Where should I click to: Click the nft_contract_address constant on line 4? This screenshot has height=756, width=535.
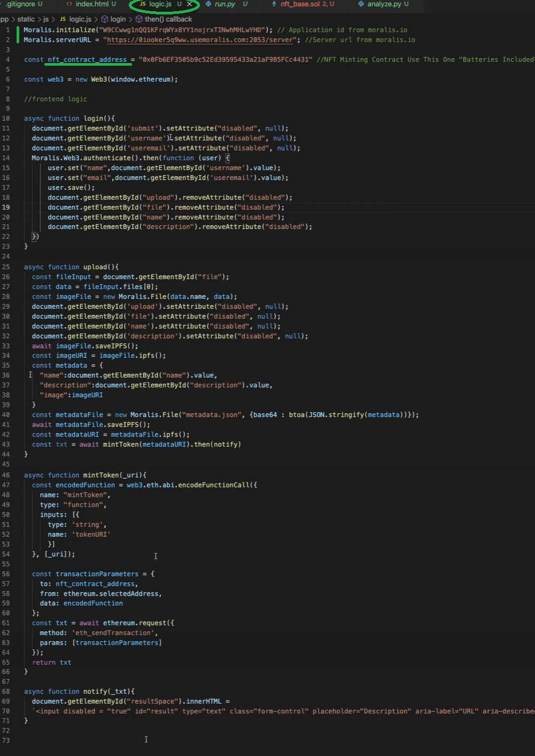(x=87, y=60)
